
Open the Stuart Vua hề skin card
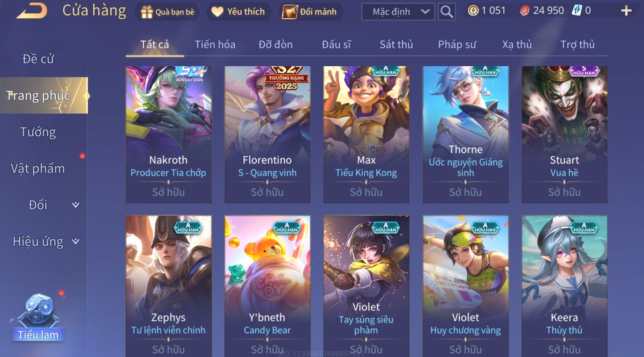564,135
